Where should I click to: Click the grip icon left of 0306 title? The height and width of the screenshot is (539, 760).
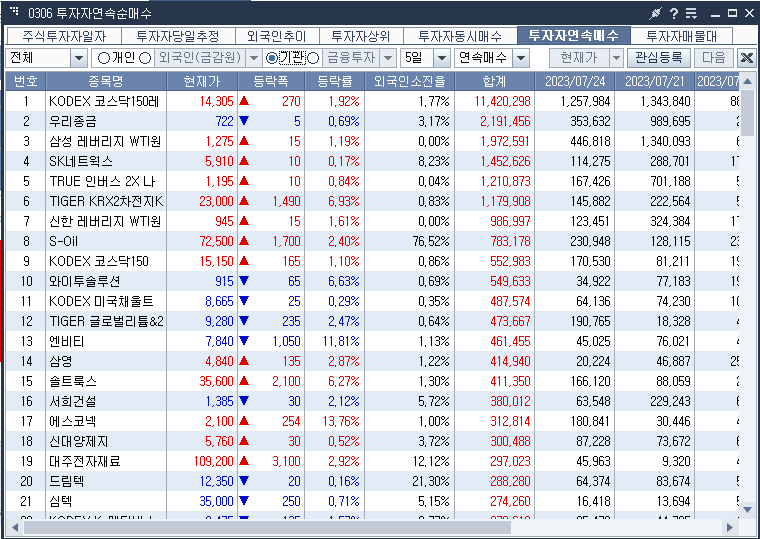tap(15, 11)
